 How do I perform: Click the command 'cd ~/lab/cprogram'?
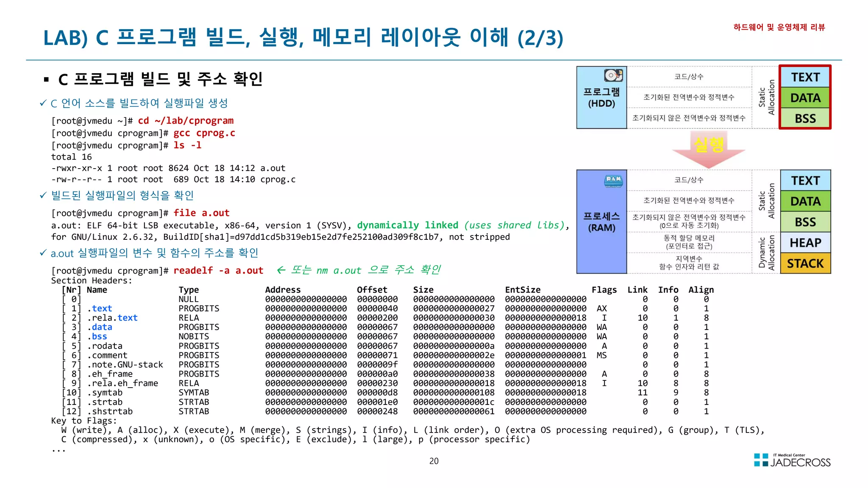click(186, 121)
